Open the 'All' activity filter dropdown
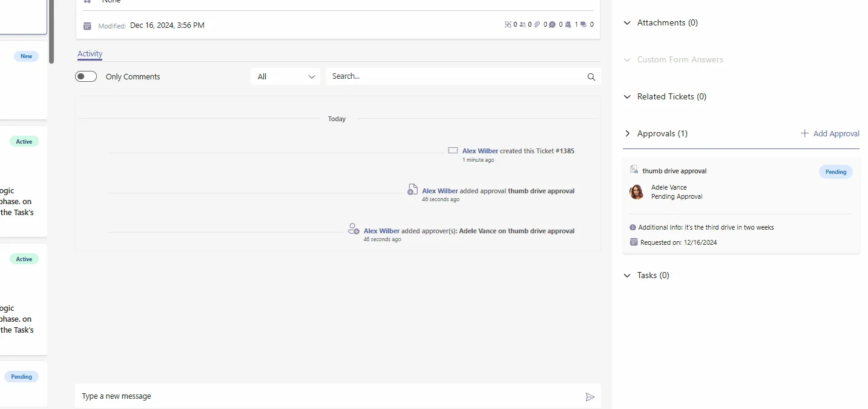Image resolution: width=868 pixels, height=409 pixels. point(286,76)
